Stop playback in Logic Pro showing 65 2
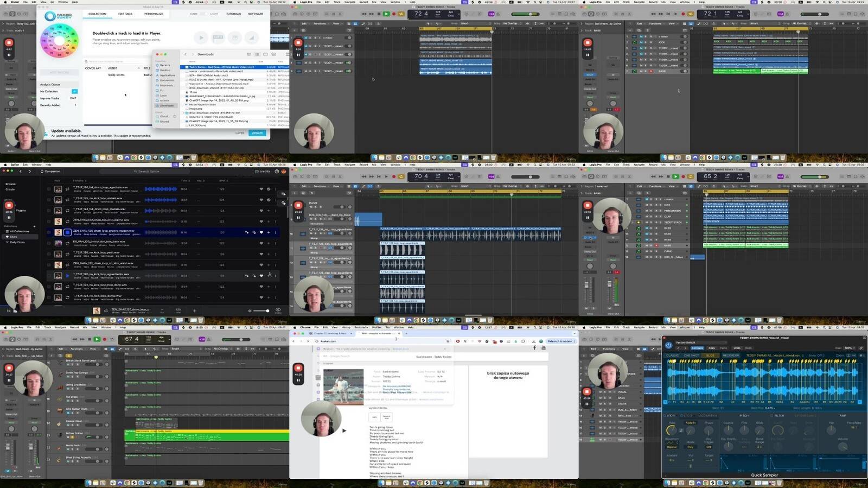This screenshot has height=488, width=868. tap(668, 176)
